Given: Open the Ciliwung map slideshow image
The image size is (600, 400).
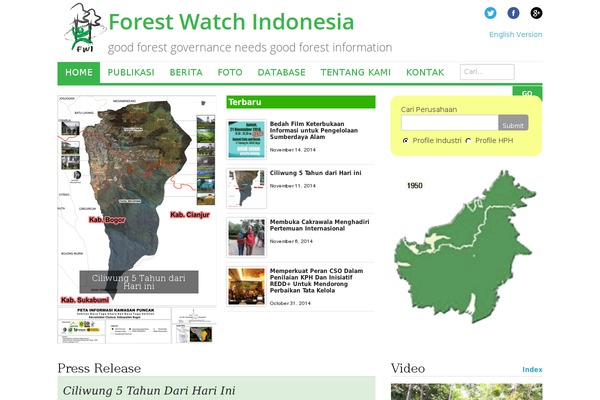Looking at the screenshot, I should coord(137,219).
